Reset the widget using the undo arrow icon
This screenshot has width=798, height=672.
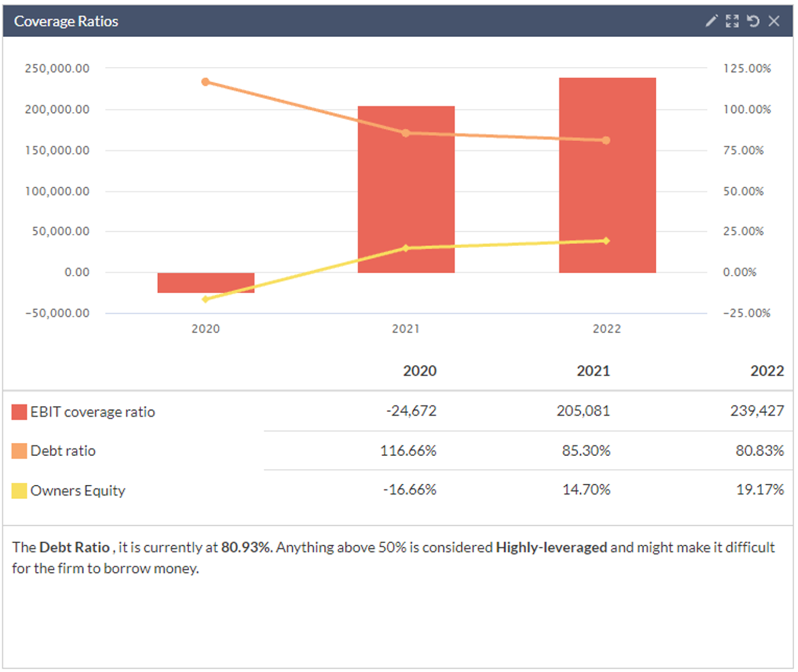tap(753, 21)
